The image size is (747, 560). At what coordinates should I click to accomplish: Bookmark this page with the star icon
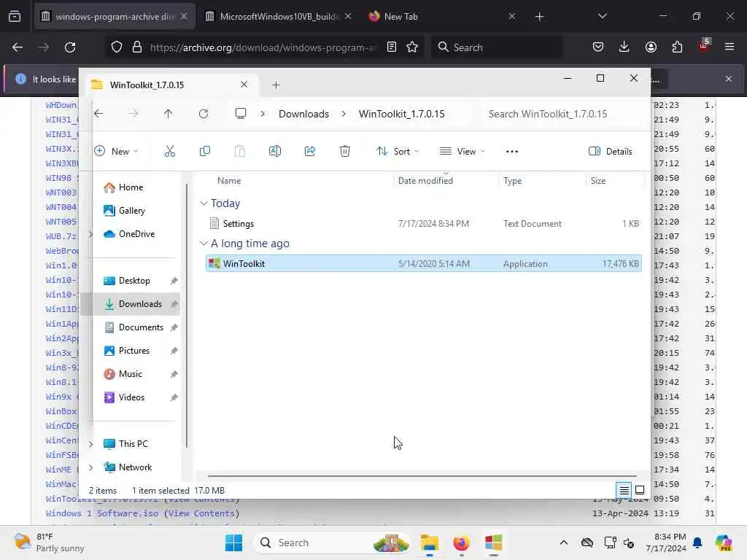coord(412,47)
